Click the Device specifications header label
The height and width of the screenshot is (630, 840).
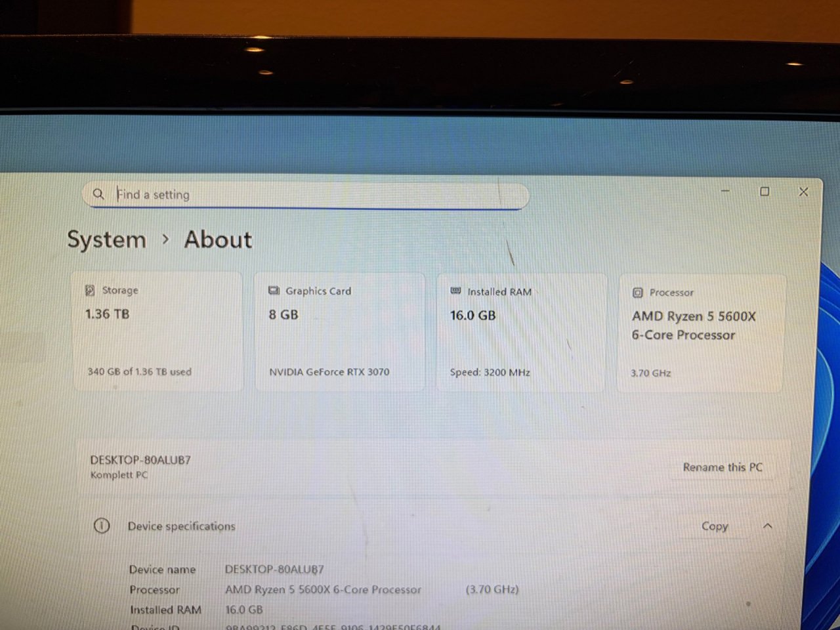182,526
